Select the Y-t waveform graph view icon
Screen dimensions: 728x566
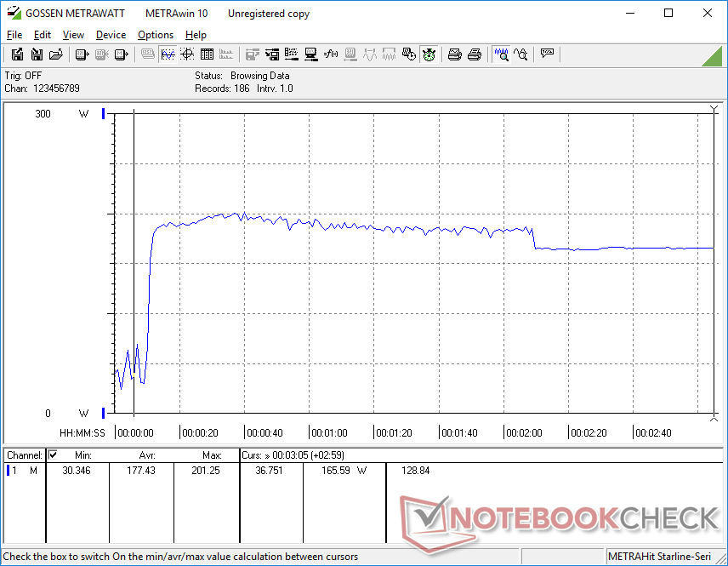pyautogui.click(x=168, y=54)
